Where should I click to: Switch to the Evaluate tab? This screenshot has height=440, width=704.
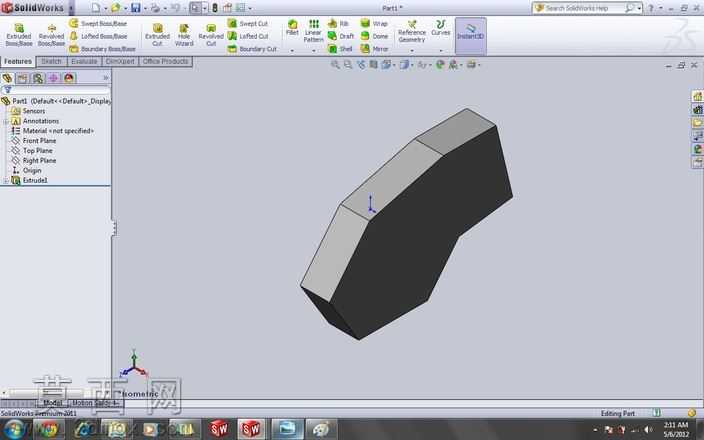(84, 62)
